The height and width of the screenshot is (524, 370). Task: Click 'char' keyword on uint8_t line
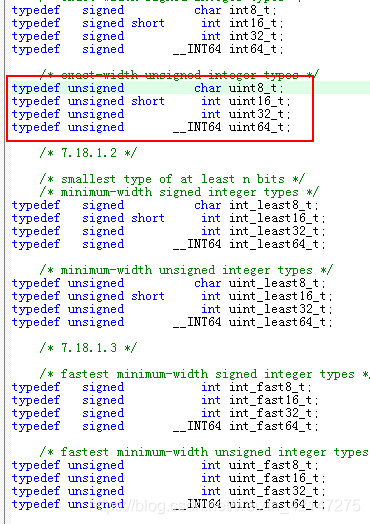(x=208, y=88)
